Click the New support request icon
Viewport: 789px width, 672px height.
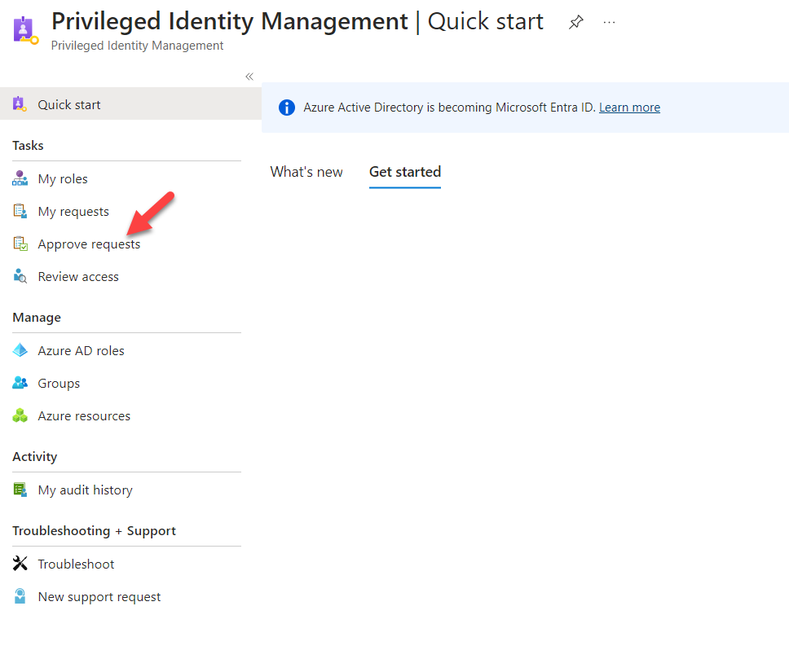(x=20, y=596)
